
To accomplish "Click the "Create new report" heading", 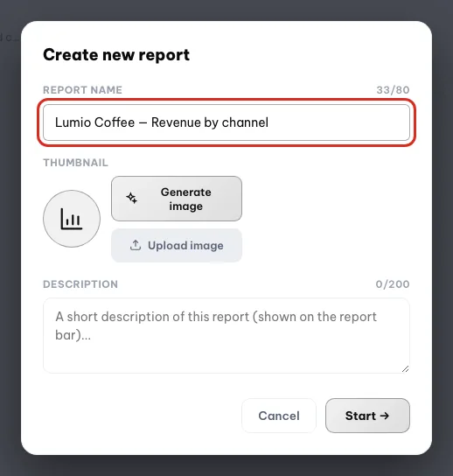I will coord(116,55).
